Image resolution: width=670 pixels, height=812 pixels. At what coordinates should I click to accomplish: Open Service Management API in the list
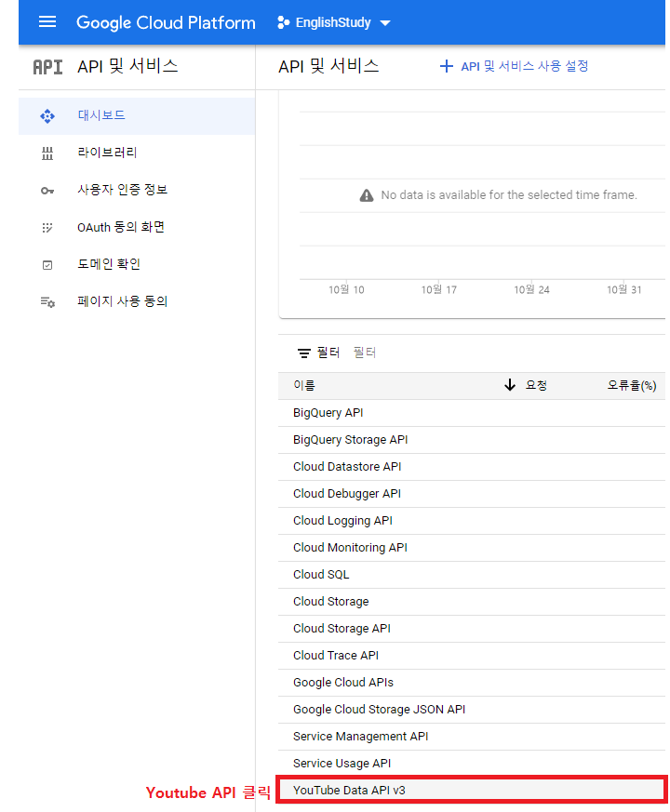[472, 736]
